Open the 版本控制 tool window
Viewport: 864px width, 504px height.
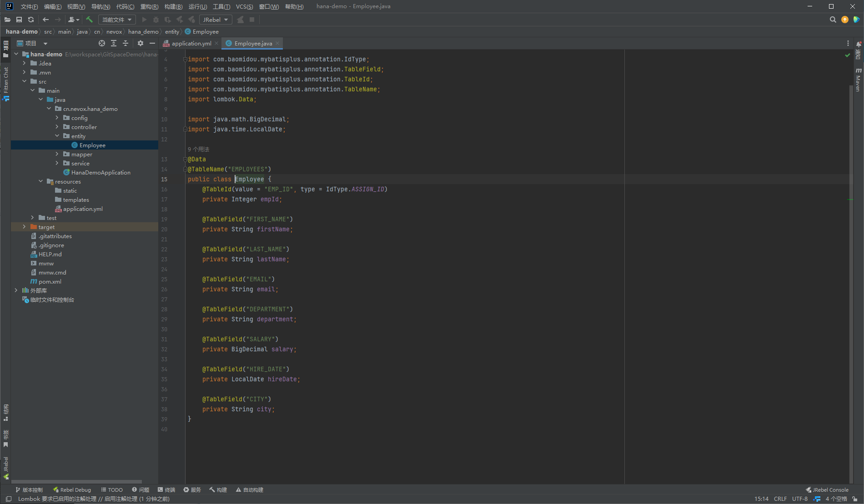pos(29,490)
